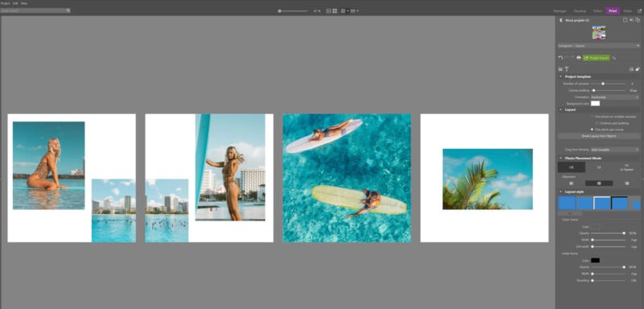Choose the white-framed layout style thumbnail

[x=602, y=203]
